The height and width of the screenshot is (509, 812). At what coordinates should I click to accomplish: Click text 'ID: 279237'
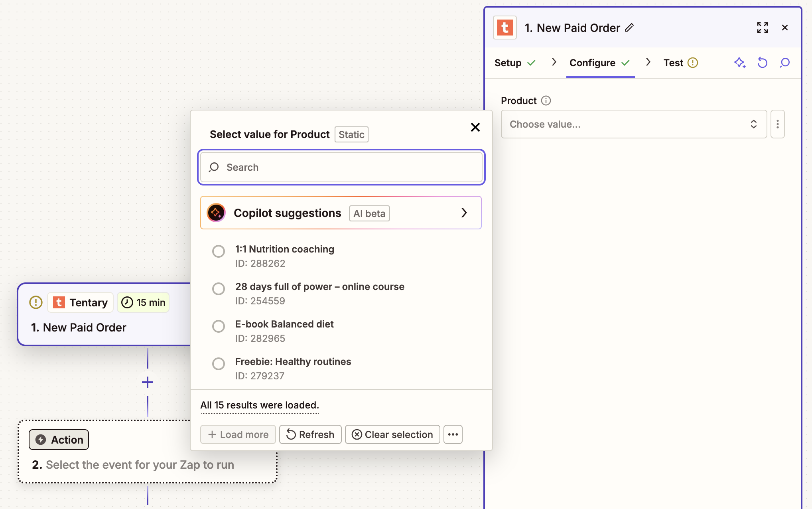[x=260, y=376]
